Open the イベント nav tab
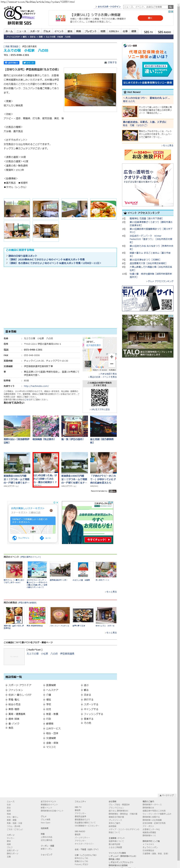Viewport: 180px width, 868px height. coord(59,31)
